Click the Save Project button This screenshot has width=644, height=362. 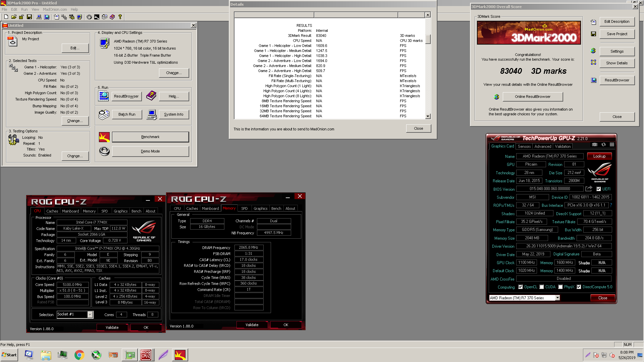[617, 34]
